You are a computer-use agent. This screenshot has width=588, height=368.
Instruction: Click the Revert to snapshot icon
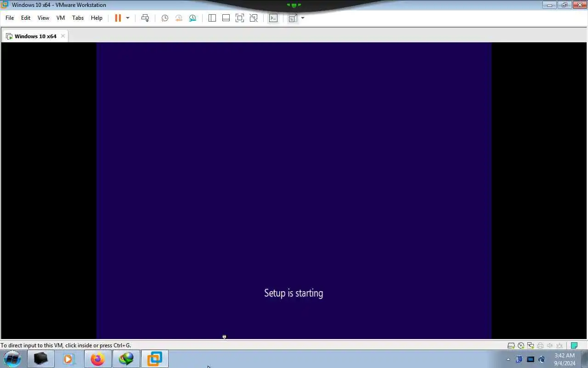[x=179, y=18]
